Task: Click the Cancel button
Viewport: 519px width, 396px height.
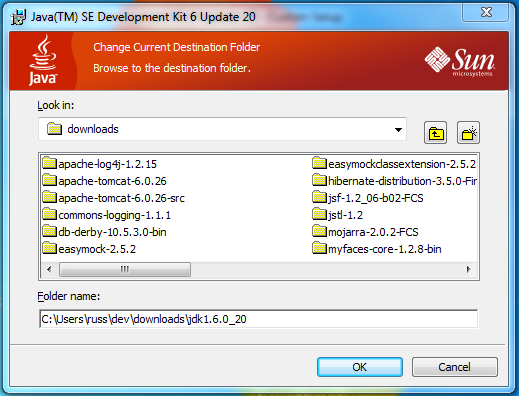Action: [x=454, y=367]
